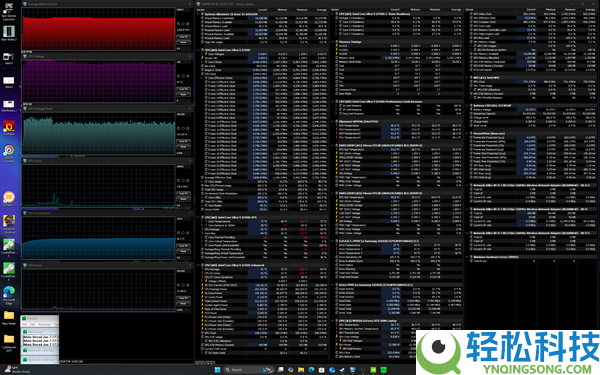Click Auto Fit in GPU Power graph

coord(183,298)
